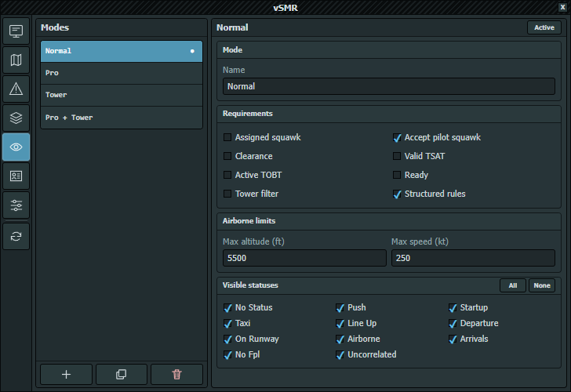Uncheck Arrivals visible status

[453, 339]
